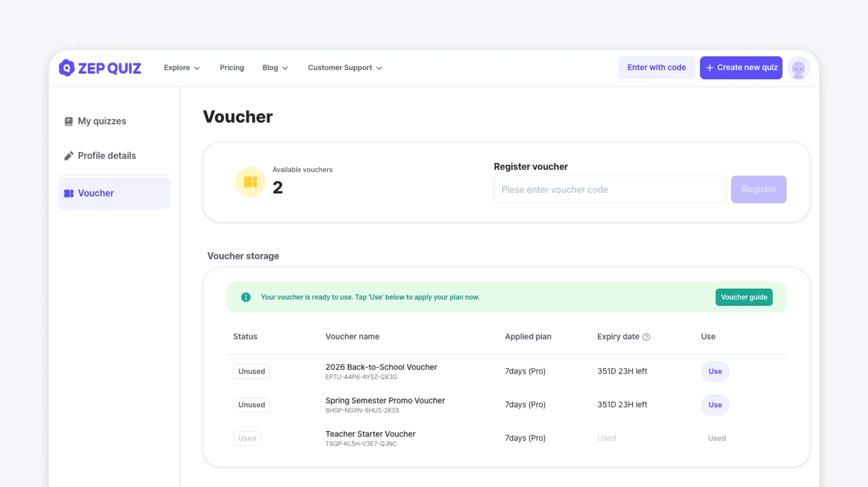
Task: Click Create new quiz button
Action: pyautogui.click(x=741, y=68)
